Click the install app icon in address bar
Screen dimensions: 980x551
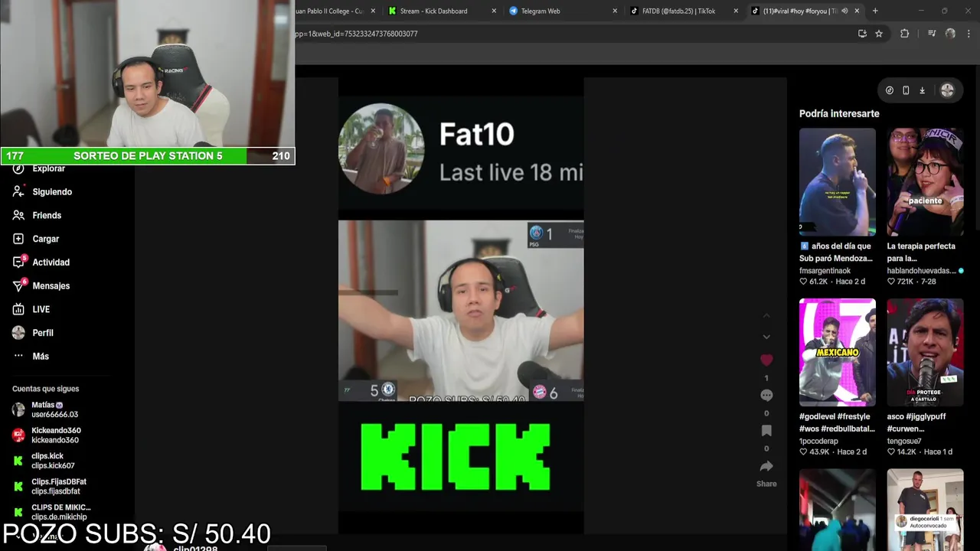coord(863,34)
